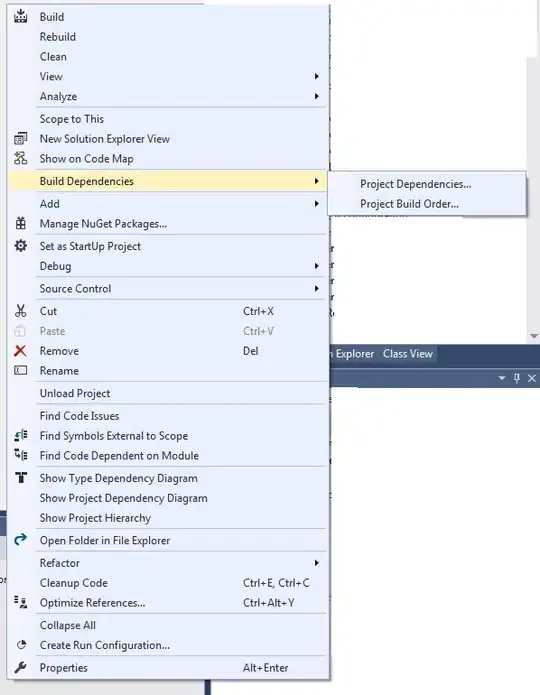Click the Manage NuGet Packages icon
Image resolution: width=540 pixels, height=695 pixels.
(x=20, y=223)
